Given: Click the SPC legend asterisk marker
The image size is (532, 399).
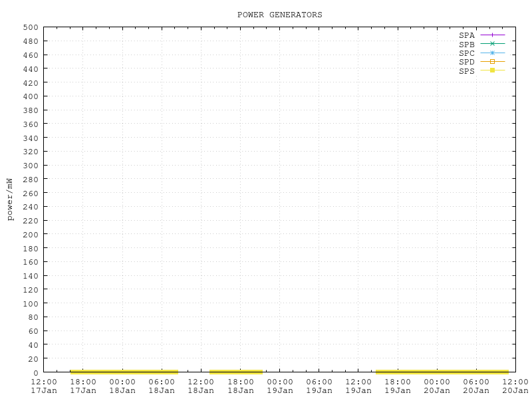Looking at the screenshot, I should pos(492,53).
